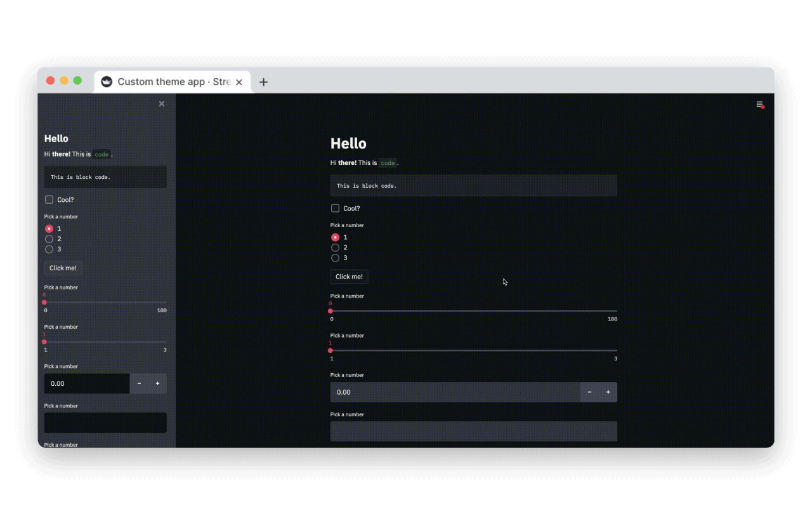This screenshot has width=812, height=521.
Task: Click the empty text input in the main area
Action: click(x=473, y=431)
